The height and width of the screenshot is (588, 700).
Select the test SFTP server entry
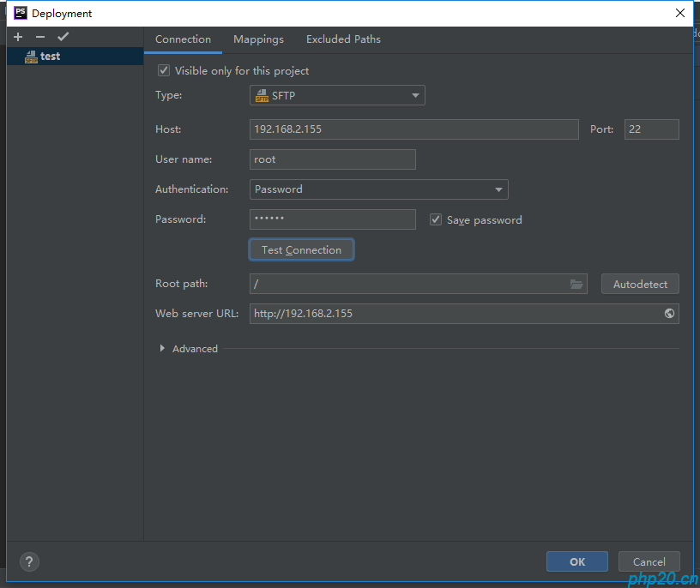[75, 57]
